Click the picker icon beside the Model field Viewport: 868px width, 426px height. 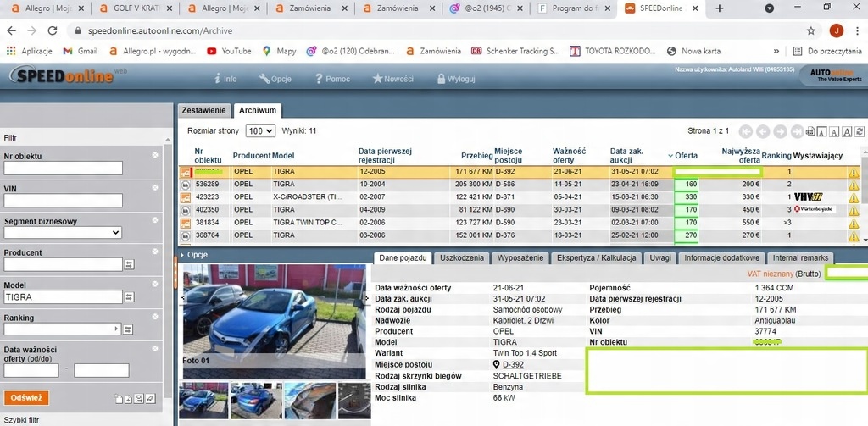point(130,298)
